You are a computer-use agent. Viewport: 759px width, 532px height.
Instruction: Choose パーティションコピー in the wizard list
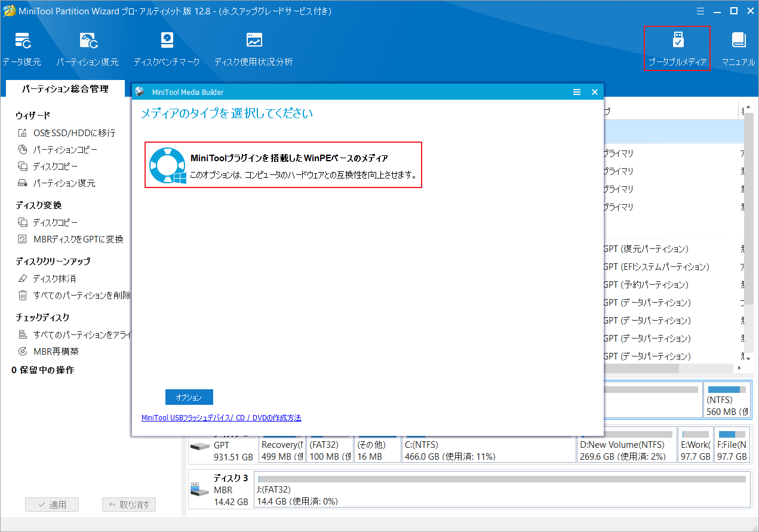[65, 150]
